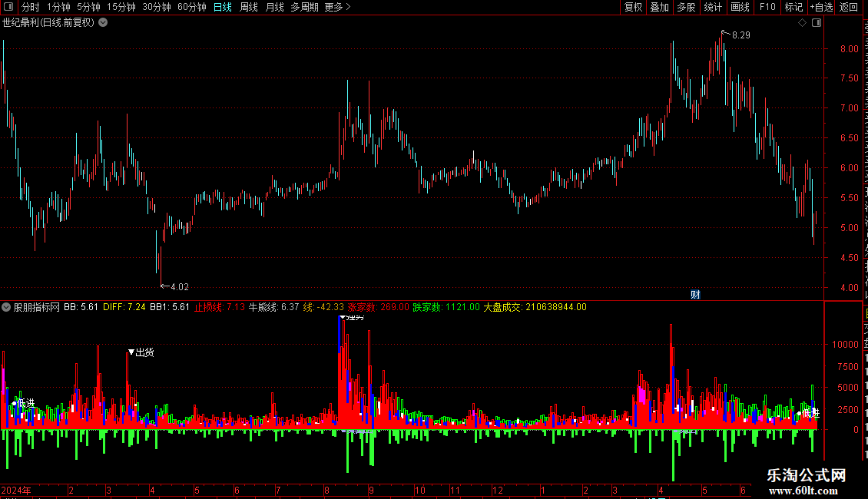Expand the 股朋指标网 indicator dropdown
This screenshot has width=868, height=499.
pyautogui.click(x=6, y=307)
